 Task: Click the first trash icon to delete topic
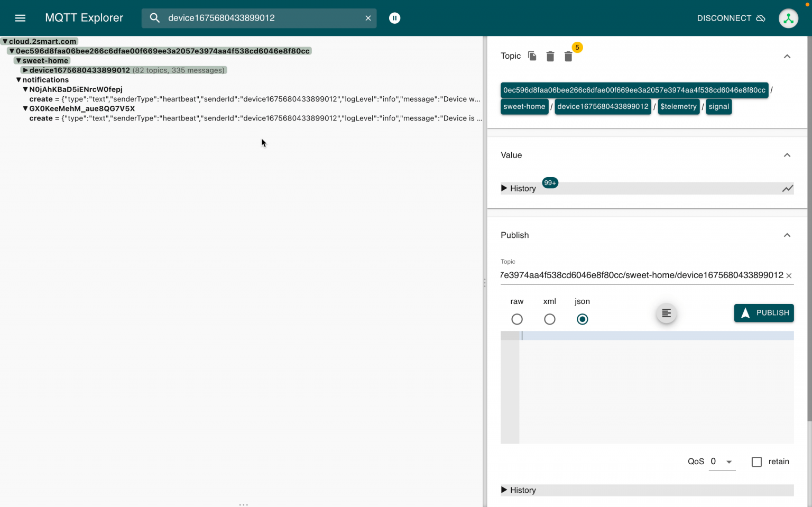[x=550, y=56]
